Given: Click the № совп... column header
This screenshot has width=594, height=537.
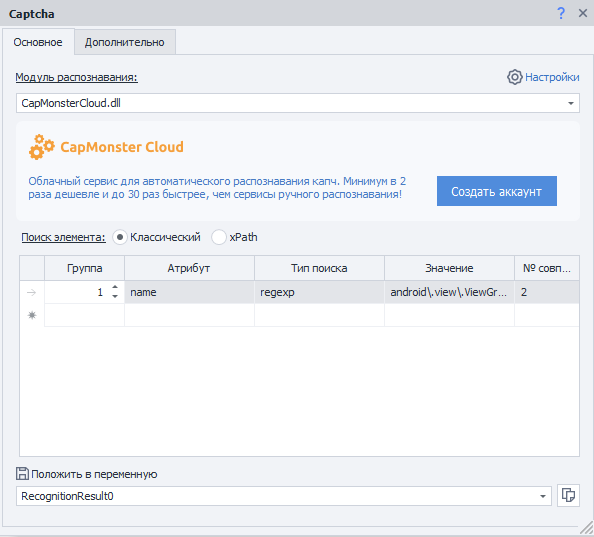Looking at the screenshot, I should coord(547,268).
